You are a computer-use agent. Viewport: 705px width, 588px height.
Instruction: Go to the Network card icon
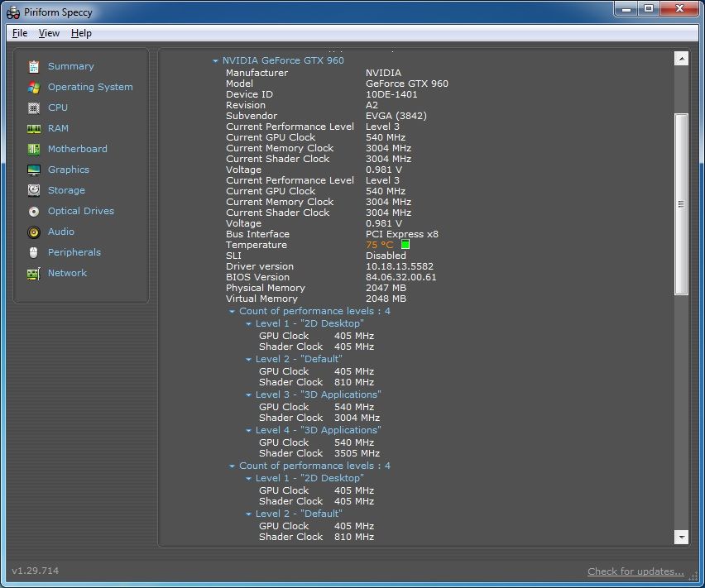[x=34, y=273]
